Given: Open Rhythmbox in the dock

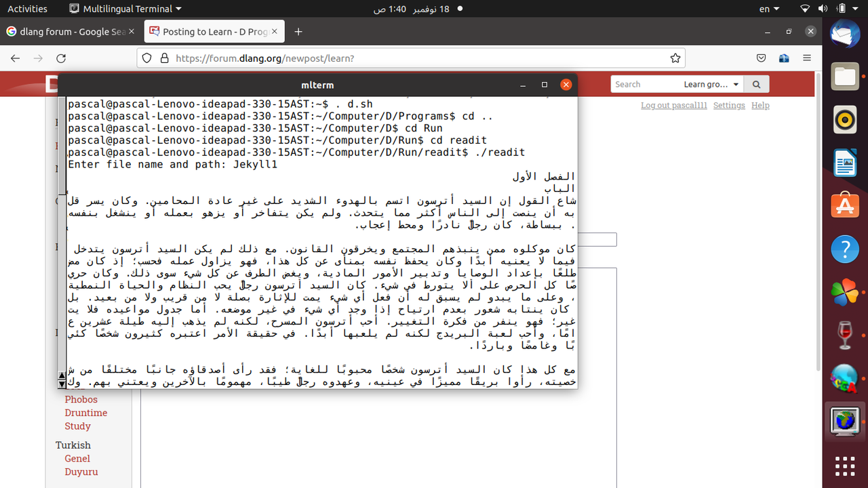Looking at the screenshot, I should 845,121.
